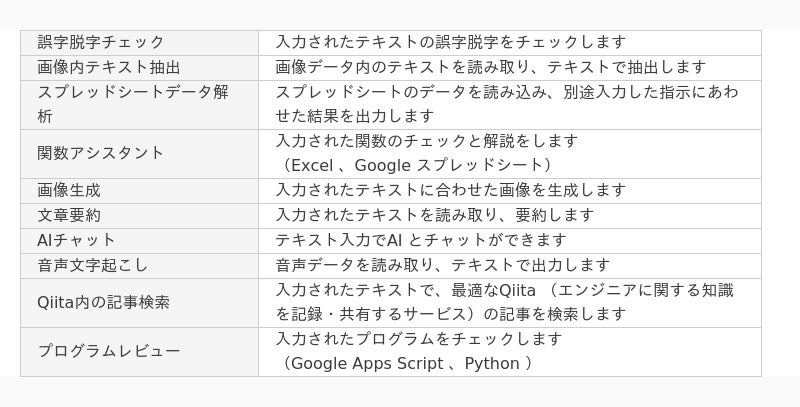This screenshot has height=407, width=800.
Task: Select the 画像内テキスト抽出 row label
Action: click(x=139, y=68)
